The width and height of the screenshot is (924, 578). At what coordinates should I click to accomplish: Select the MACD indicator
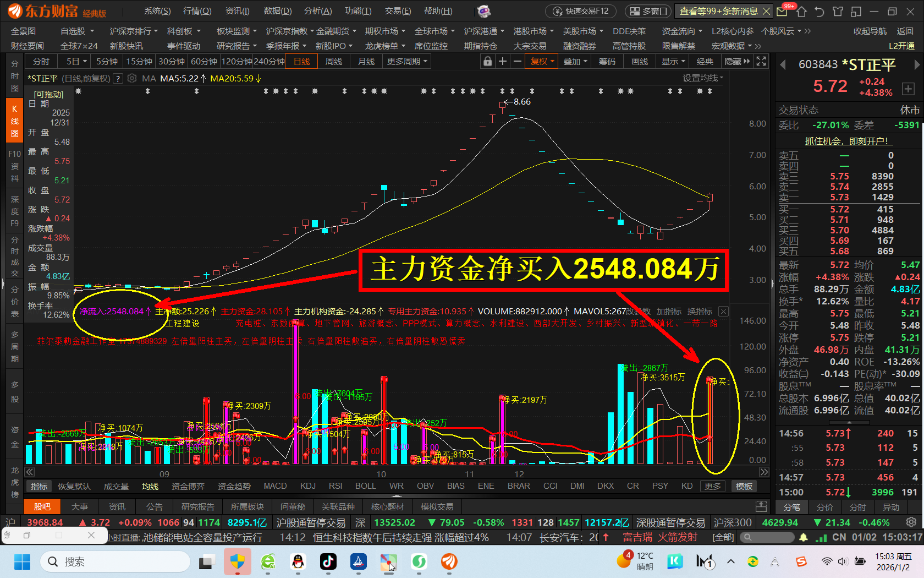click(275, 486)
